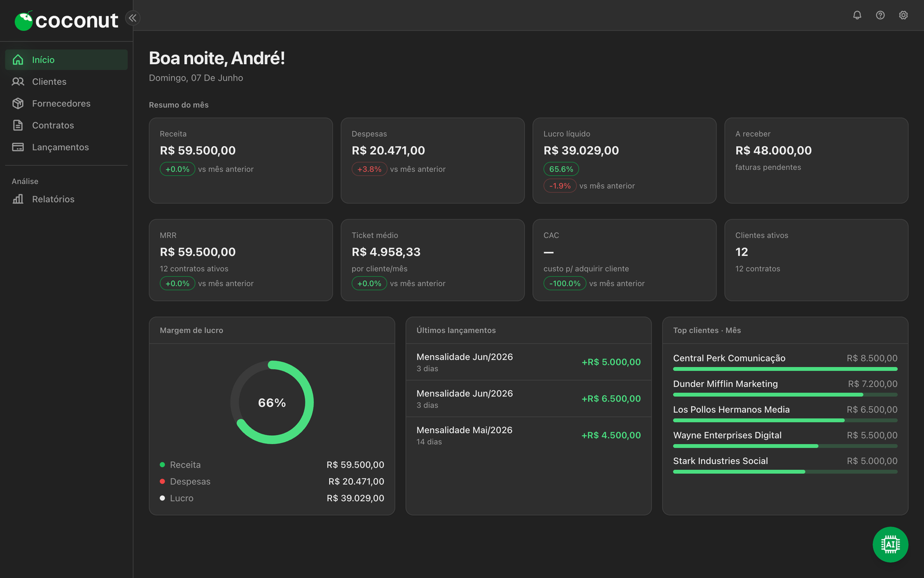Click the Relatórios bar chart icon
This screenshot has width=924, height=578.
[18, 199]
